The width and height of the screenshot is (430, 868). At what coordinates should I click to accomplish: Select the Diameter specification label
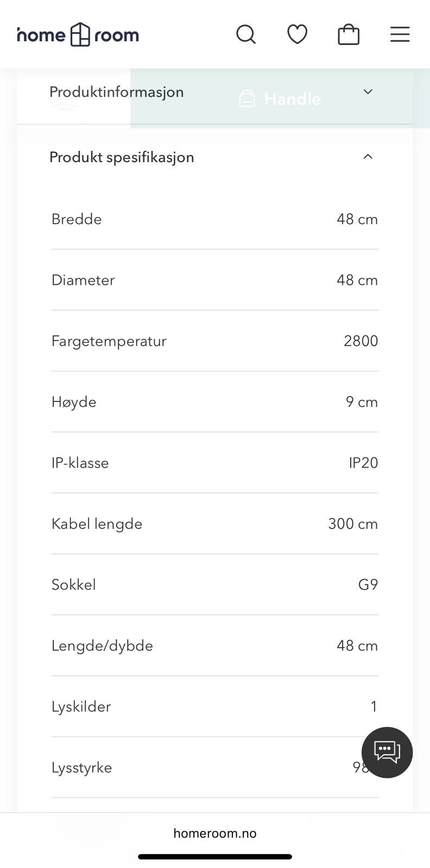(83, 280)
